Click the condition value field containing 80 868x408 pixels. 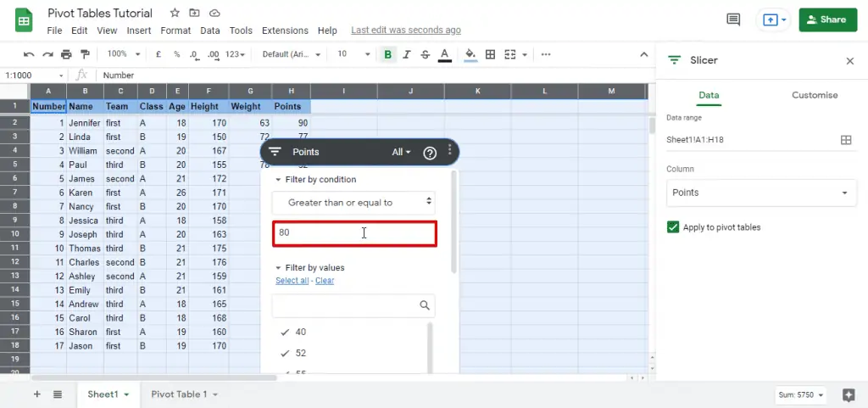[354, 233]
